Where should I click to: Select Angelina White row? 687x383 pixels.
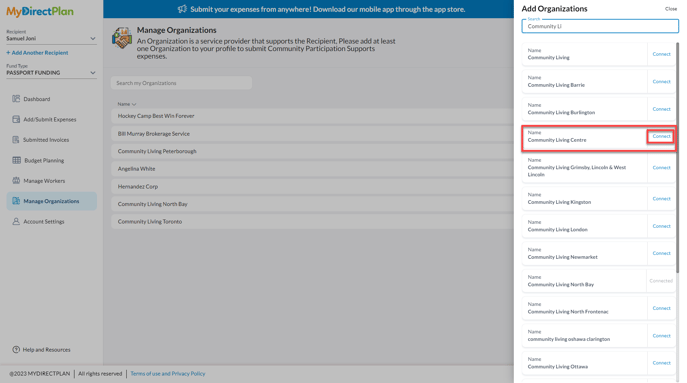(x=312, y=169)
